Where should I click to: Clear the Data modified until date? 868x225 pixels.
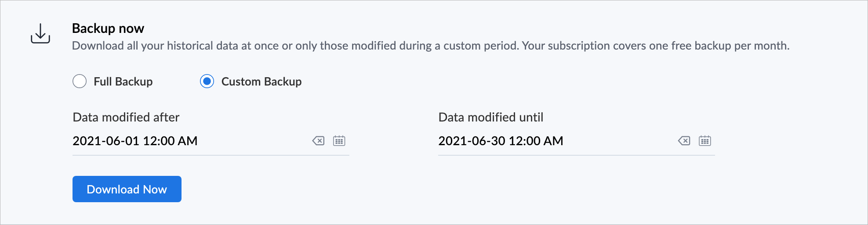click(x=684, y=141)
